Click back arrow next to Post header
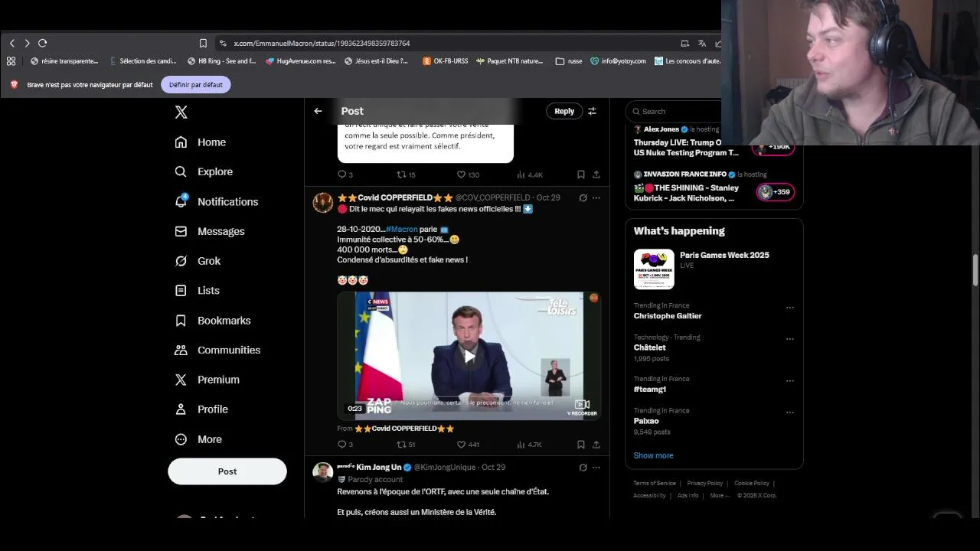 pos(318,111)
